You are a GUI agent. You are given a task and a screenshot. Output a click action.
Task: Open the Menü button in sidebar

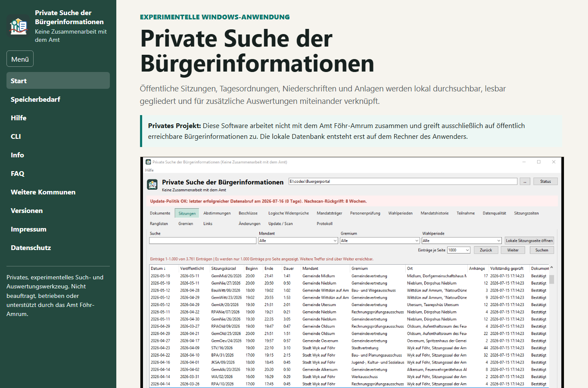pos(20,59)
